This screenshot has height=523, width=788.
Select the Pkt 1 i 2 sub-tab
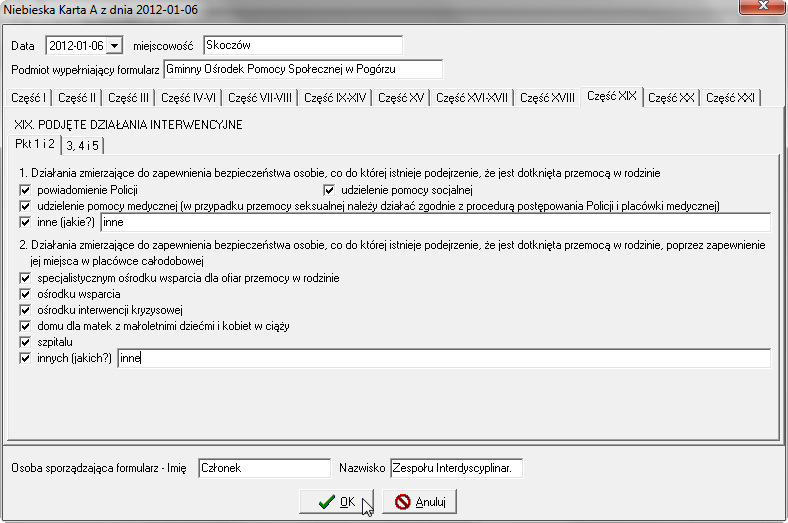tap(35, 144)
